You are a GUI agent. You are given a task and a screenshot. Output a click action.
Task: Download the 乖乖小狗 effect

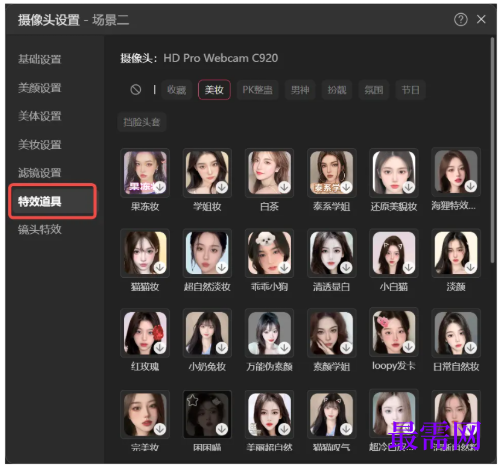[284, 267]
